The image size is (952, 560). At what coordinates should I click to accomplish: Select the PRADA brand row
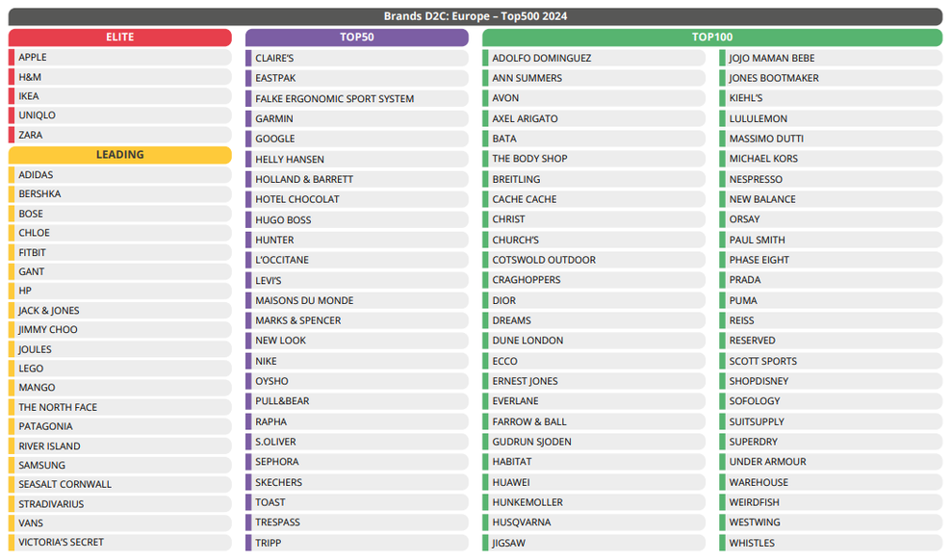[831, 280]
